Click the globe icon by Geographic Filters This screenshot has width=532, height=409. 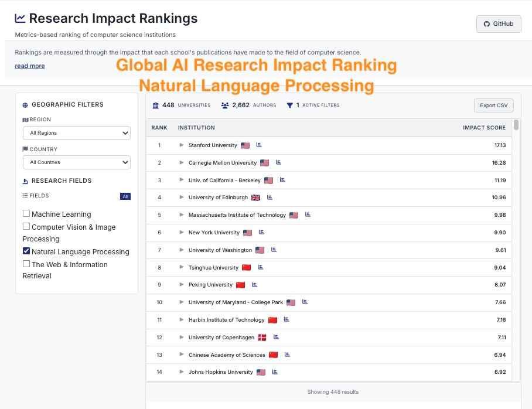click(25, 105)
